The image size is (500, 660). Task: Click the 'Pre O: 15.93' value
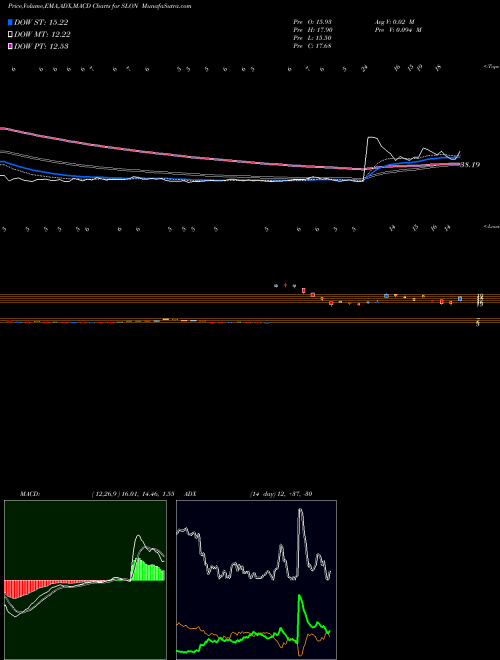point(312,21)
